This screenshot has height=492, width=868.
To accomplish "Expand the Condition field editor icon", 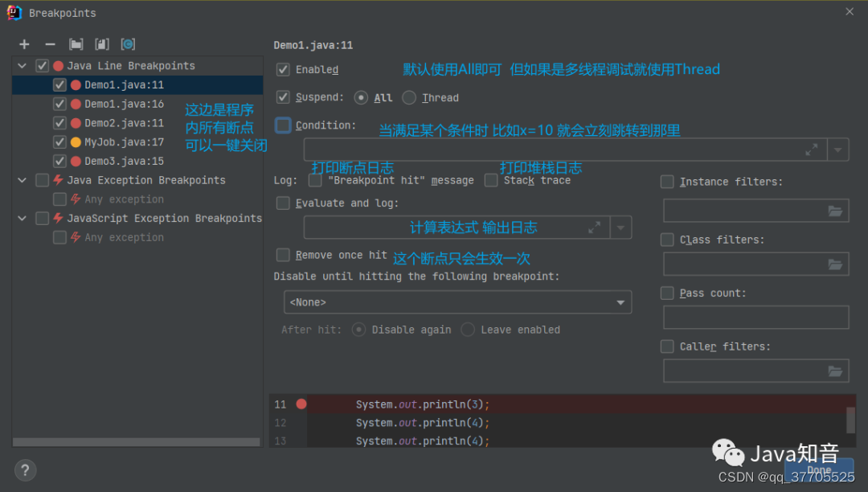I will pos(812,150).
